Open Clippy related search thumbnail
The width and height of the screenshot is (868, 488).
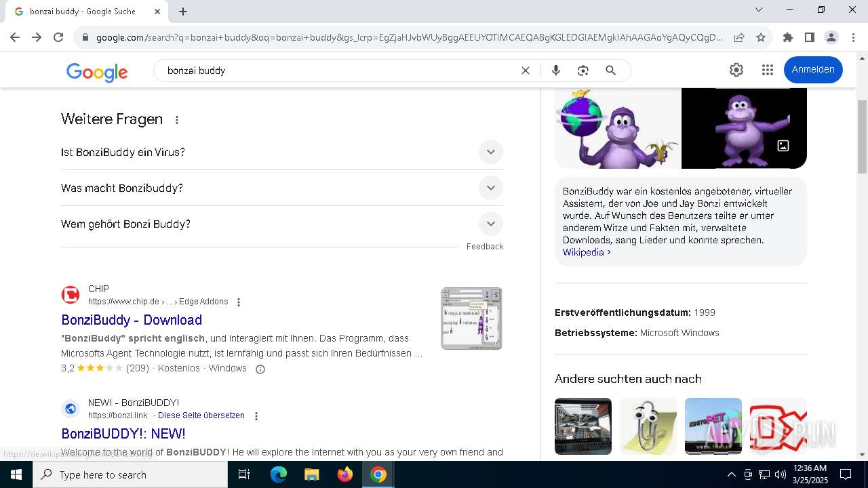point(648,426)
